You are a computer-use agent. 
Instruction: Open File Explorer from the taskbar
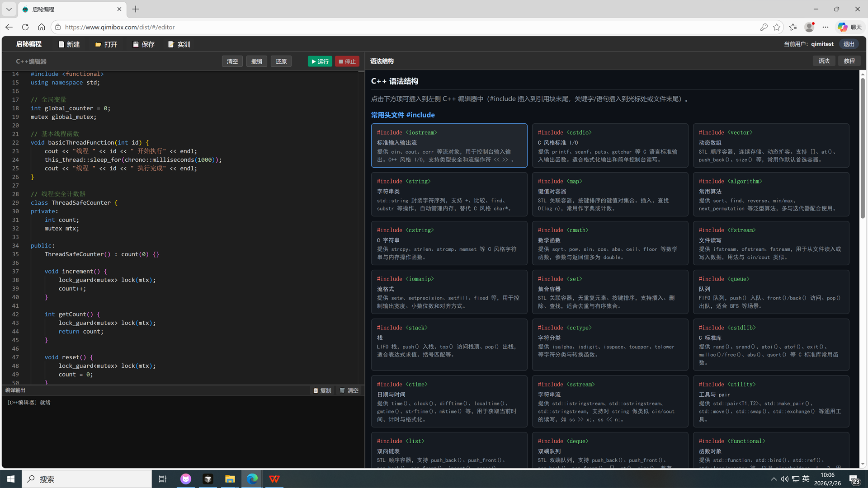(x=230, y=479)
